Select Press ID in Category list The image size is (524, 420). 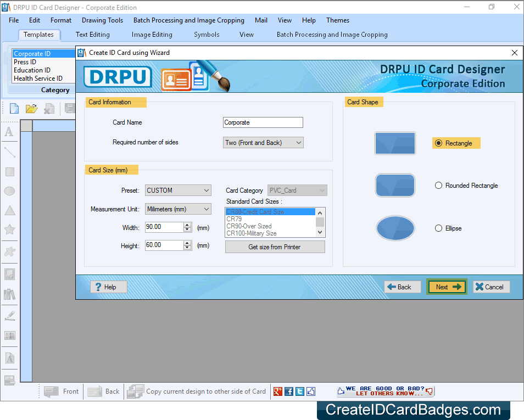pos(43,62)
